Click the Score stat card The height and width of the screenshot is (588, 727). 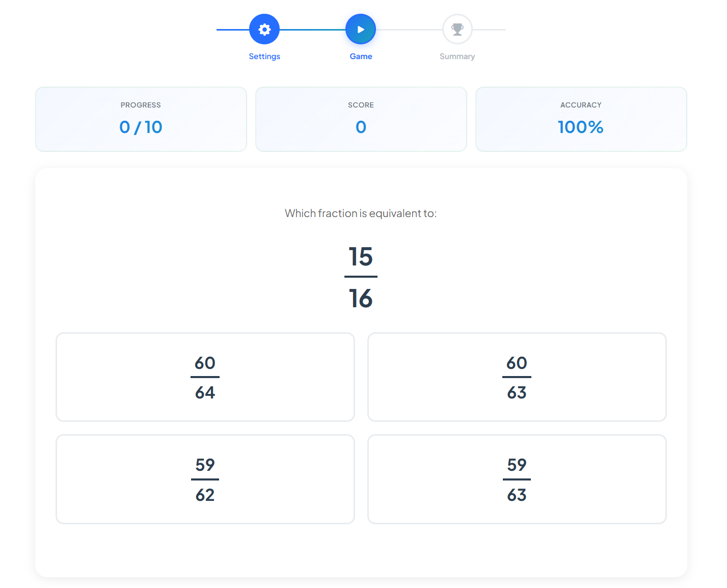coord(361,119)
